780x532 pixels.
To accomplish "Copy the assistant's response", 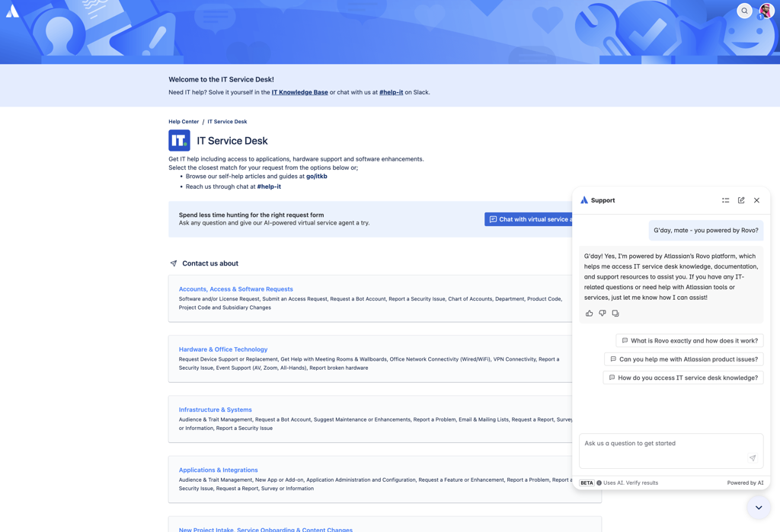I will tap(615, 314).
